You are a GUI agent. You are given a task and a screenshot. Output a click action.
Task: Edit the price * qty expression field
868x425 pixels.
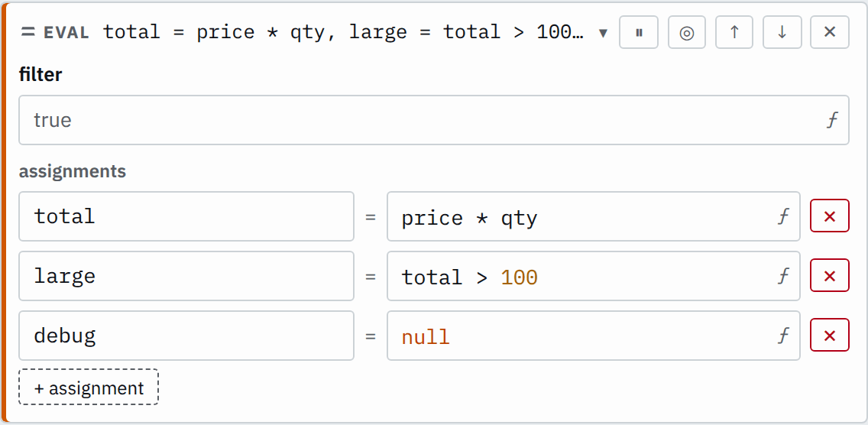coord(594,216)
